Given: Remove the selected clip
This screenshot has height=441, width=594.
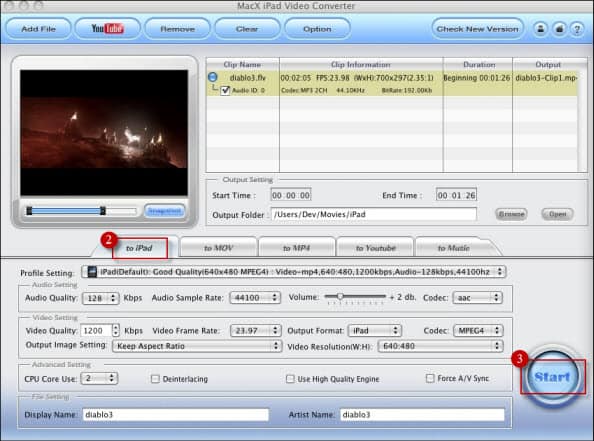Looking at the screenshot, I should pos(177,29).
